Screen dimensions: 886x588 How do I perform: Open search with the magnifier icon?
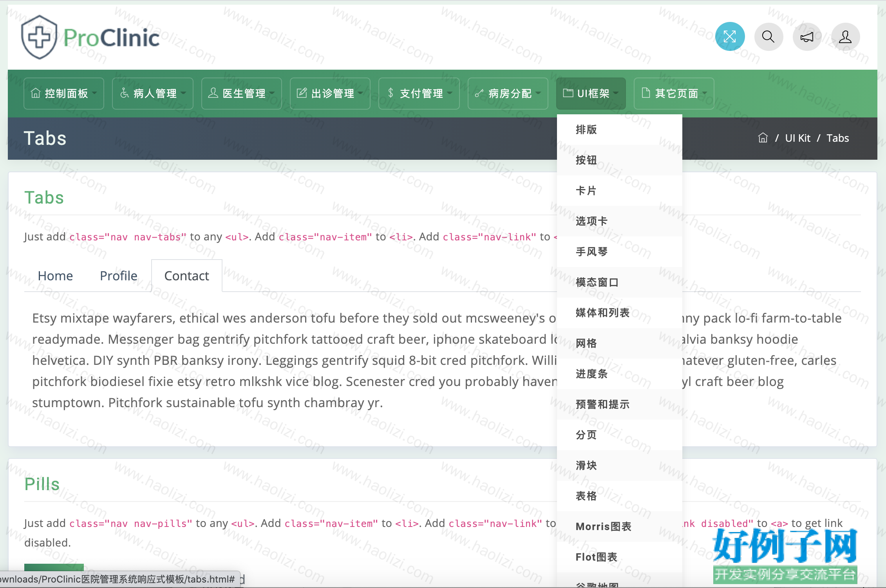[x=768, y=37]
